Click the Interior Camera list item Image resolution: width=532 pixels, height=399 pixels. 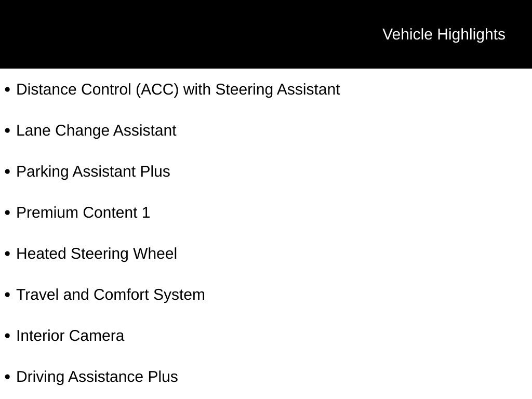(70, 336)
